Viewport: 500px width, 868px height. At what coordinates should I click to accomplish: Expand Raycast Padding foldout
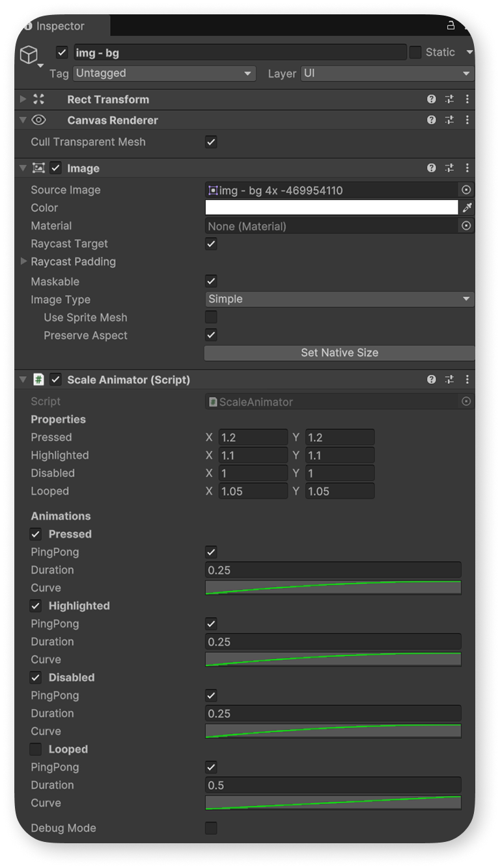pos(23,261)
